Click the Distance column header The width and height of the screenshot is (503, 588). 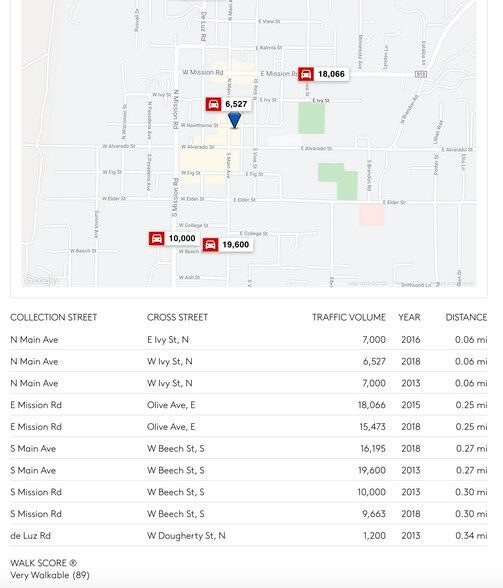coord(466,317)
